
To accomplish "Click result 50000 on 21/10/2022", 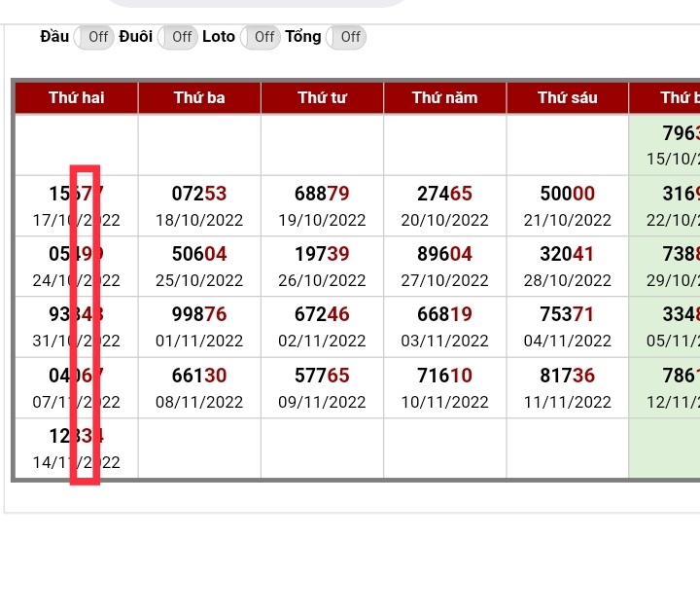I will 567,194.
